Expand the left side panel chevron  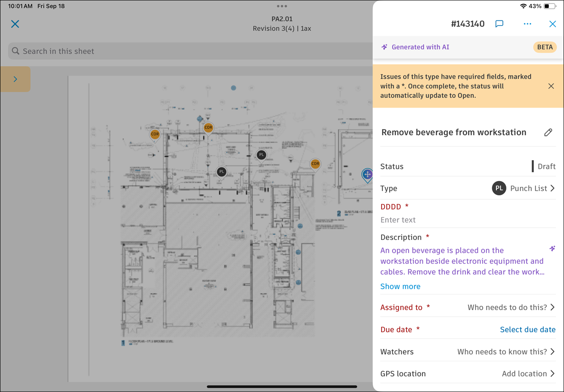coord(15,79)
